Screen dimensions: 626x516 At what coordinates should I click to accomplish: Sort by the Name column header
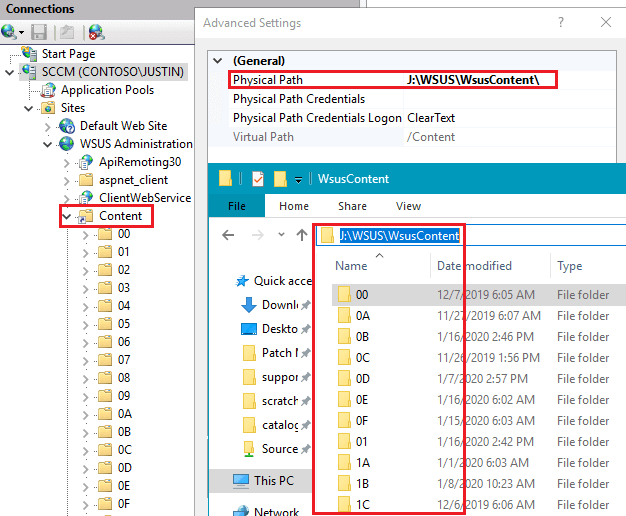coord(351,266)
